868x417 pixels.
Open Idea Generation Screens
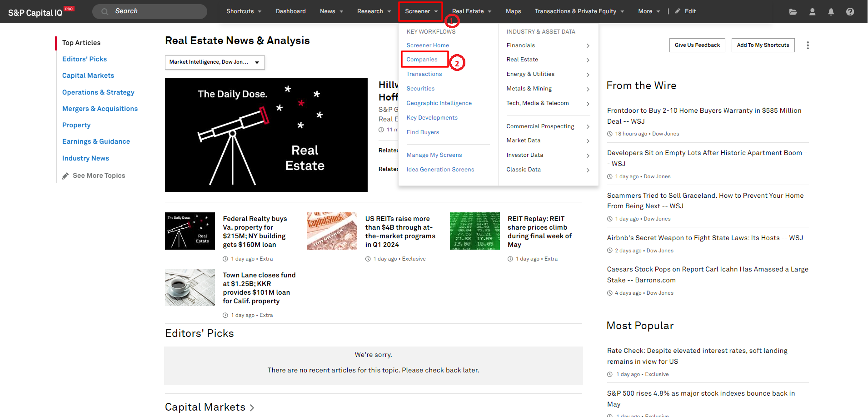point(440,170)
